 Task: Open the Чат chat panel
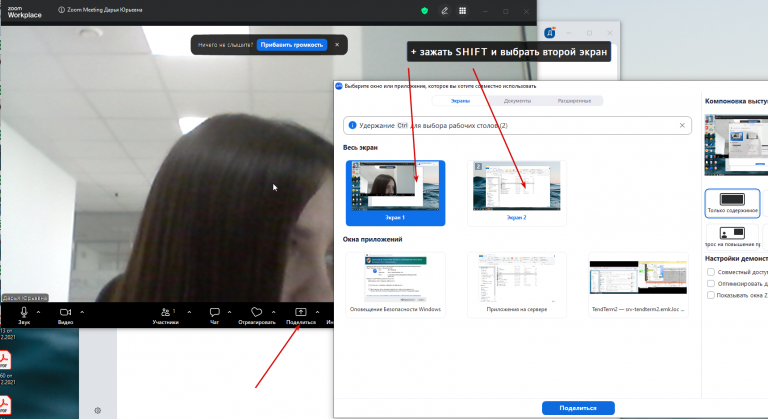coord(214,315)
